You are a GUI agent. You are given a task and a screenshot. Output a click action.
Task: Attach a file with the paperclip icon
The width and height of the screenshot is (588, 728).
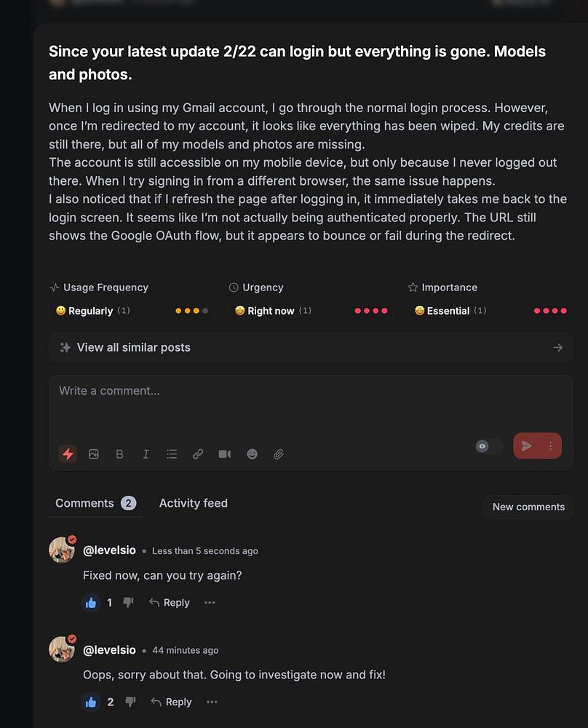tap(279, 454)
